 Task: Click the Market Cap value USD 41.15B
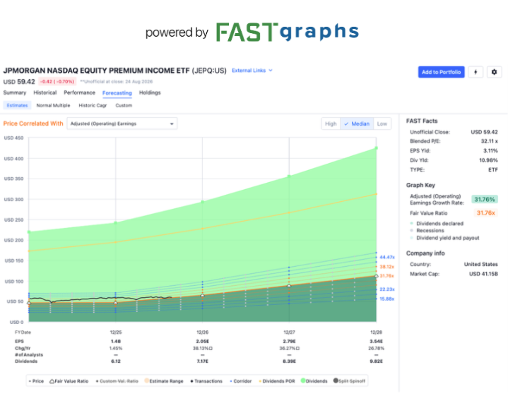pyautogui.click(x=483, y=274)
